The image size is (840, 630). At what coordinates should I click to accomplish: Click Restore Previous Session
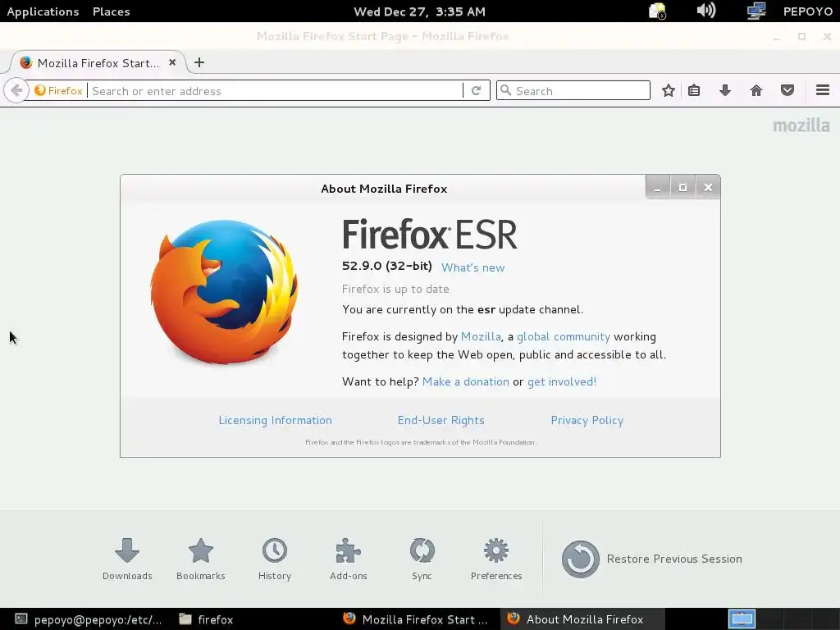[x=651, y=559]
